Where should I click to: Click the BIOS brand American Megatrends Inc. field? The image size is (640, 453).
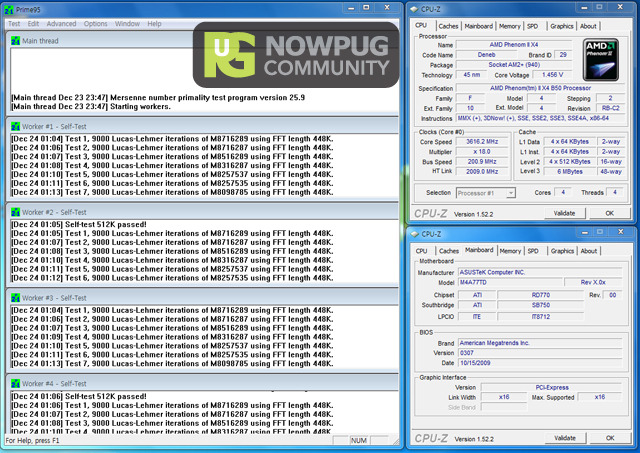(x=540, y=343)
